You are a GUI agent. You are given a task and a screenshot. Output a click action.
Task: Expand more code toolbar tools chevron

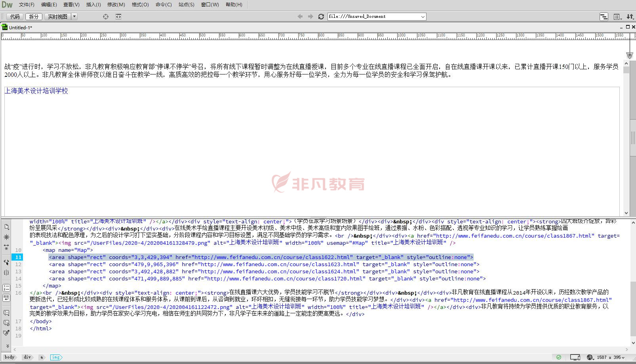point(7,346)
